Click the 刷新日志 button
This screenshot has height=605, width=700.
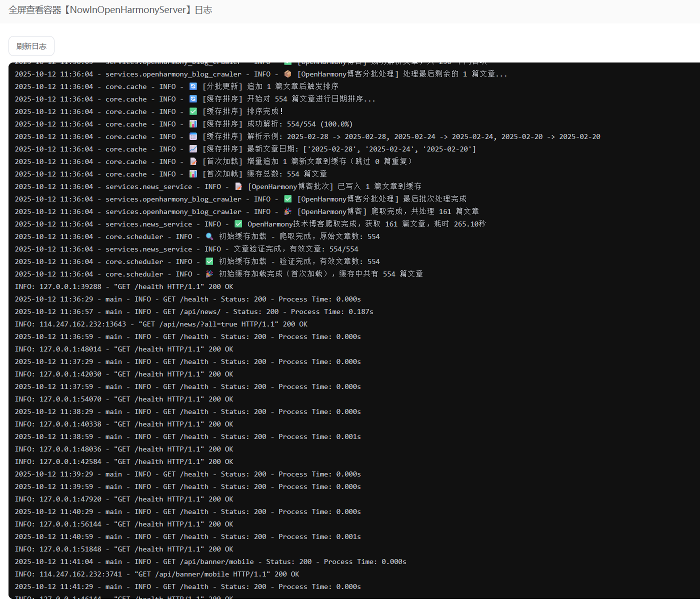tap(31, 46)
